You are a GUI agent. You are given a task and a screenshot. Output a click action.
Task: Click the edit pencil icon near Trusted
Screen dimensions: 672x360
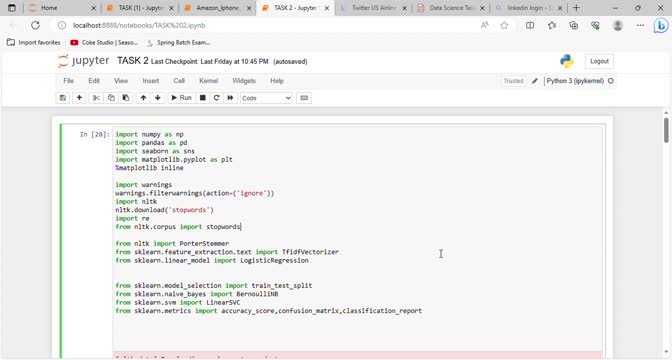[535, 81]
